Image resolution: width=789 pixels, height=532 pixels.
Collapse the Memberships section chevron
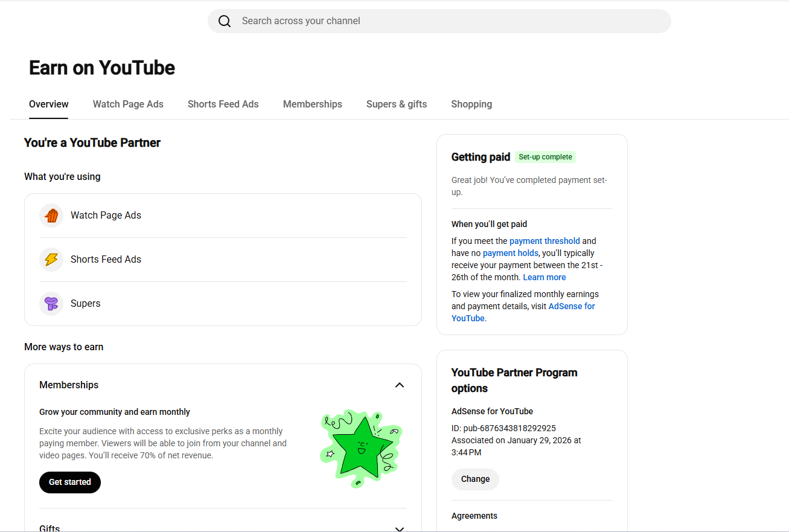(x=400, y=385)
